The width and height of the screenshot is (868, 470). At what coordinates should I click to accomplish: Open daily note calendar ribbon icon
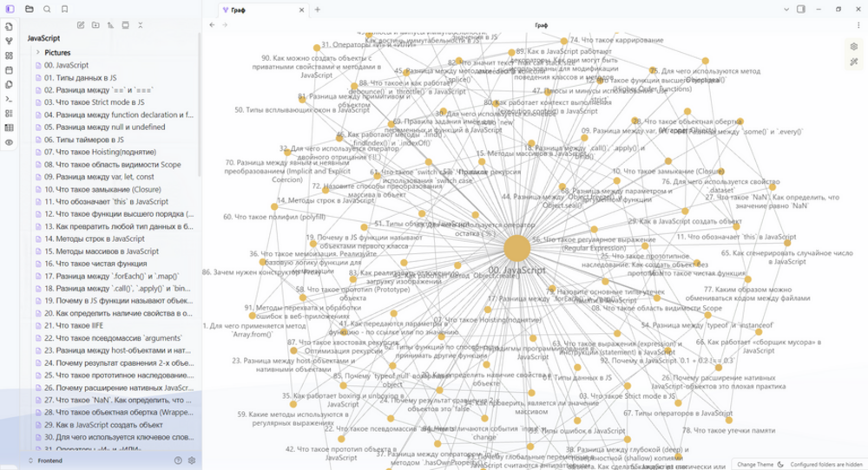pyautogui.click(x=10, y=70)
